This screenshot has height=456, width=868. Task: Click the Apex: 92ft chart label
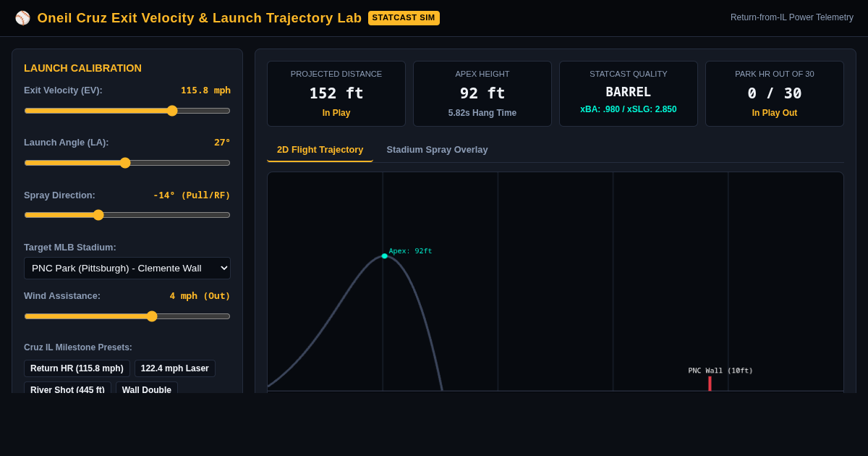[410, 251]
